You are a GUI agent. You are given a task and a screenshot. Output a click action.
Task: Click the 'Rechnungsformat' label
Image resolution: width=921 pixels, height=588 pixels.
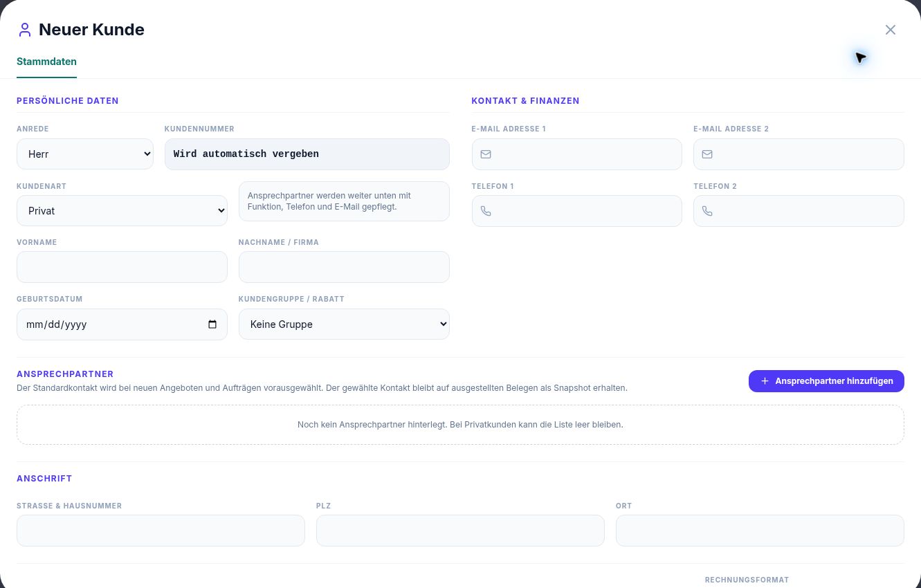click(x=747, y=580)
